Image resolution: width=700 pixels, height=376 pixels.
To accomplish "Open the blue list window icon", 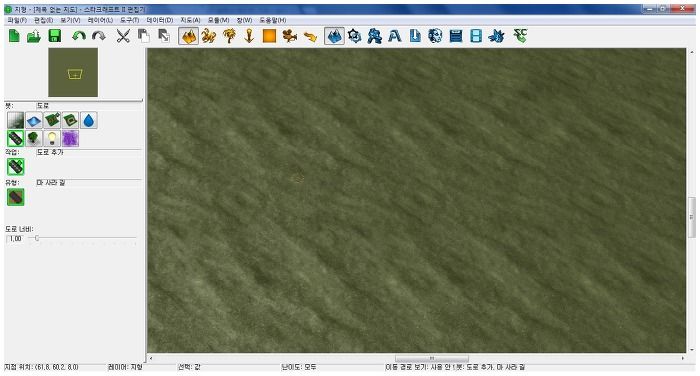I will point(455,36).
